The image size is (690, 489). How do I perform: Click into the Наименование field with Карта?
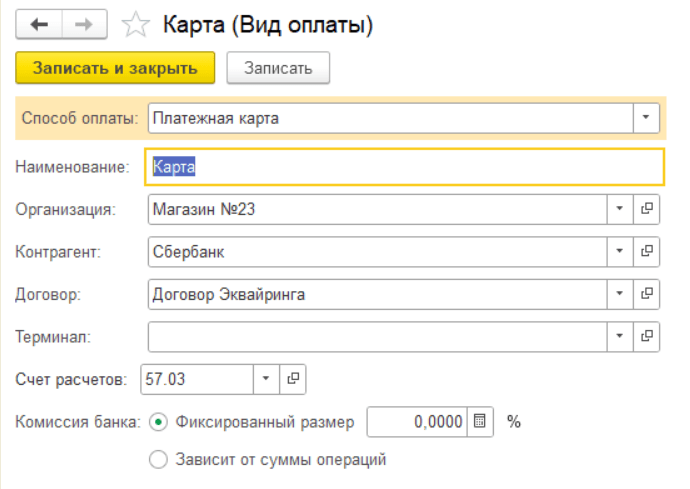404,167
